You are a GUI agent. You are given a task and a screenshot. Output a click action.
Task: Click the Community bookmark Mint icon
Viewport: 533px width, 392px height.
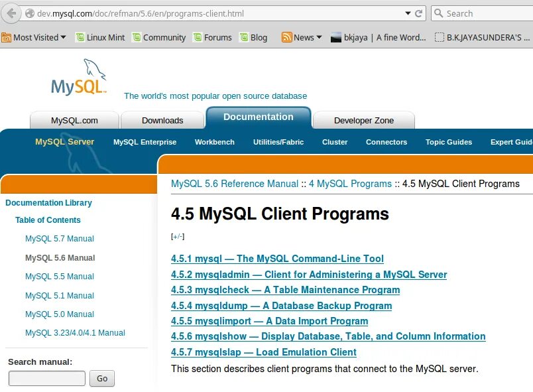click(x=137, y=37)
